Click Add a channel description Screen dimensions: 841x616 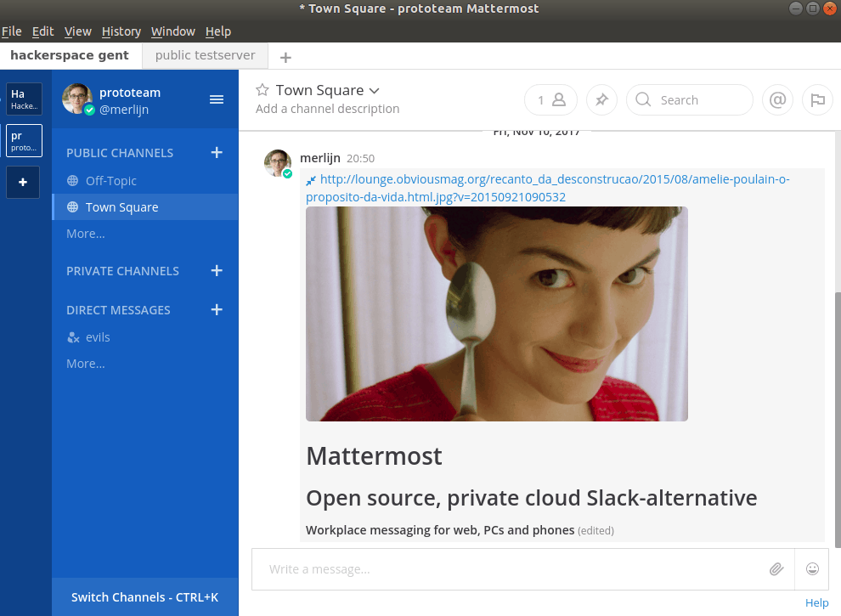coord(327,109)
